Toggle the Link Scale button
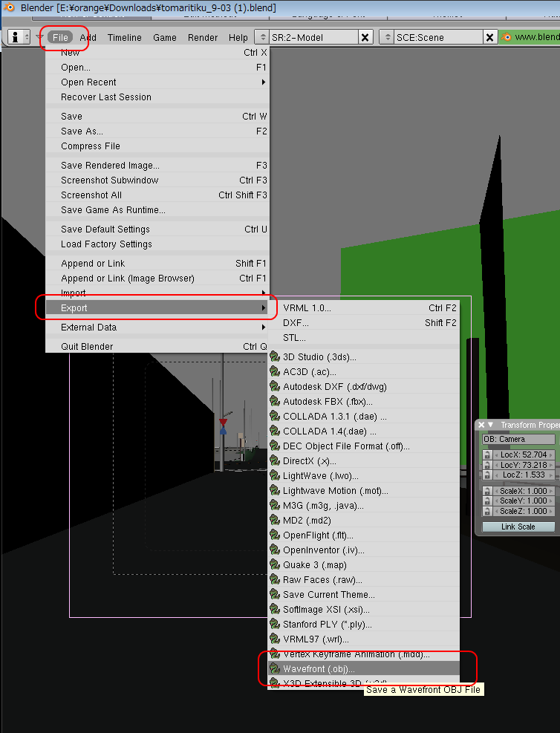Viewport: 560px width, 733px height. pos(518,527)
